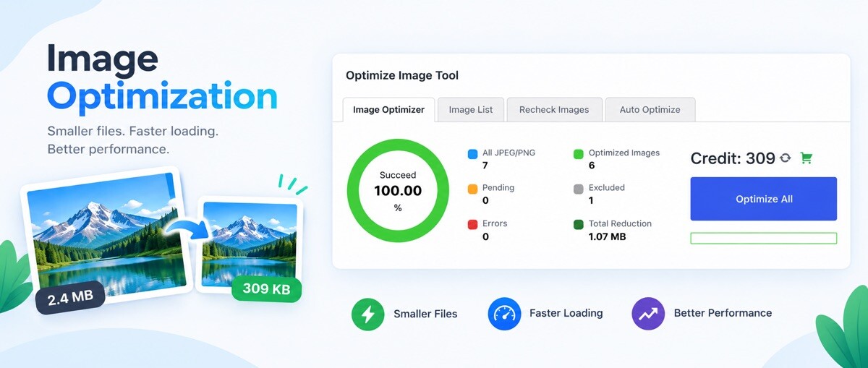The height and width of the screenshot is (368, 868).
Task: Click the Errors label
Action: (495, 223)
